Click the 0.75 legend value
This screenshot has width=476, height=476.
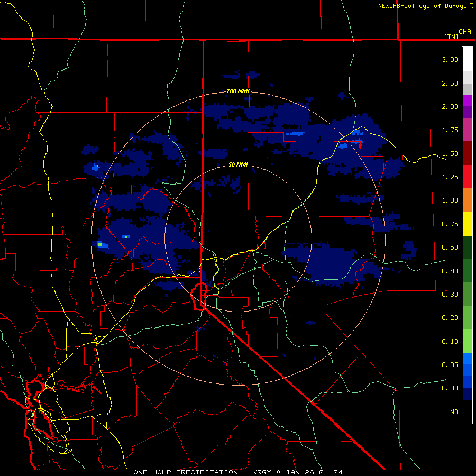450,224
